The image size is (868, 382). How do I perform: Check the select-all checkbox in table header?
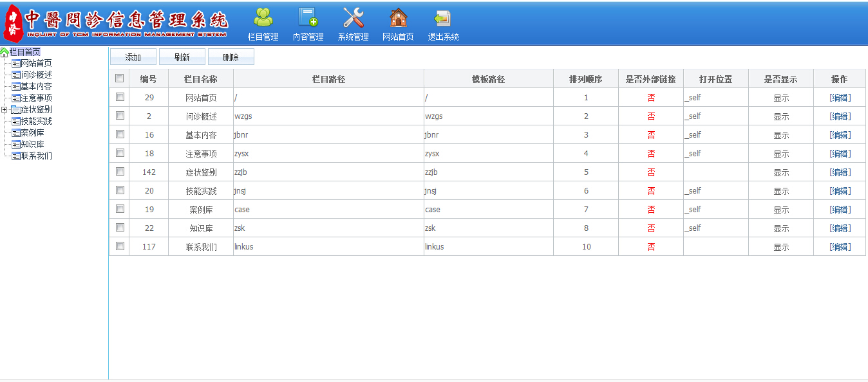[x=119, y=78]
